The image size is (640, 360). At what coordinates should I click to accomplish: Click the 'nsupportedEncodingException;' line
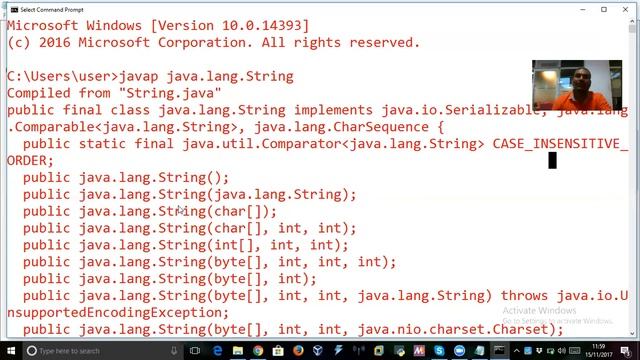click(118, 313)
